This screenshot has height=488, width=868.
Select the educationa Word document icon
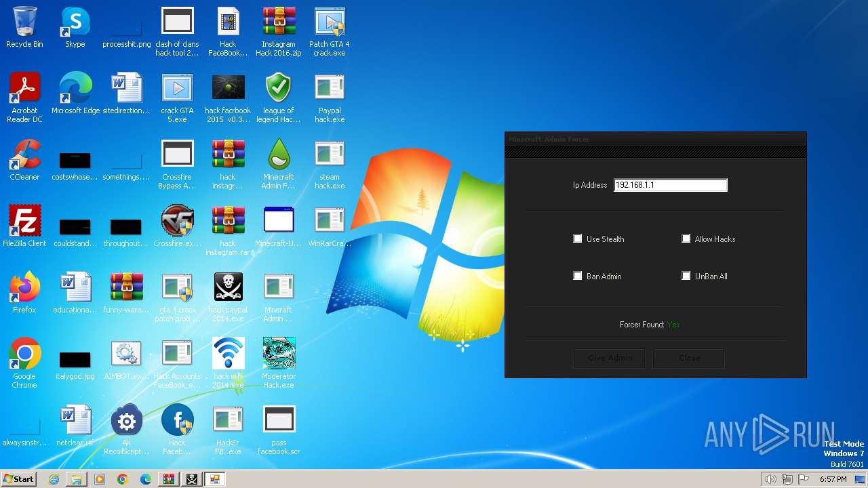pyautogui.click(x=75, y=293)
